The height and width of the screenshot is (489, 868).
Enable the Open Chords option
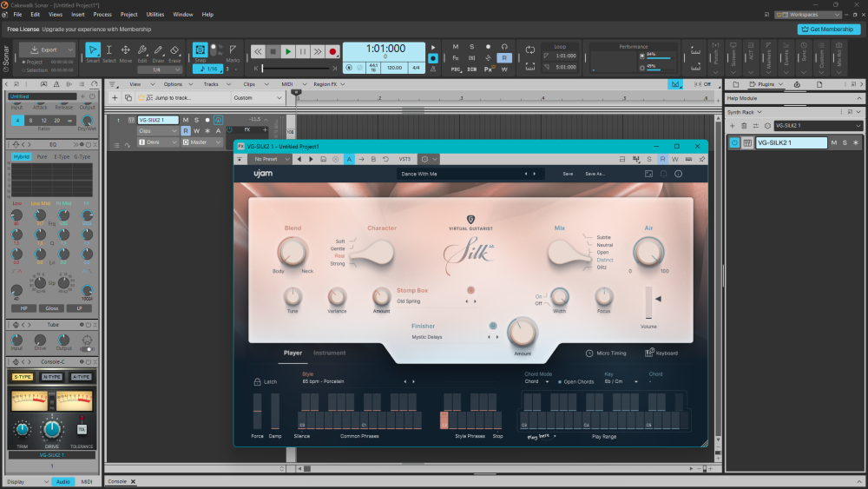[575, 381]
